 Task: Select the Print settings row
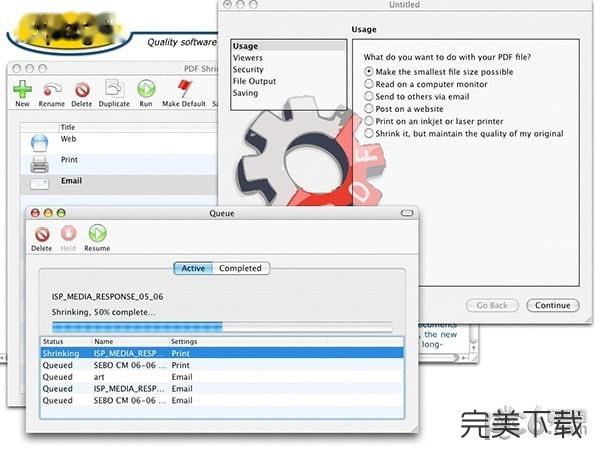[119, 164]
